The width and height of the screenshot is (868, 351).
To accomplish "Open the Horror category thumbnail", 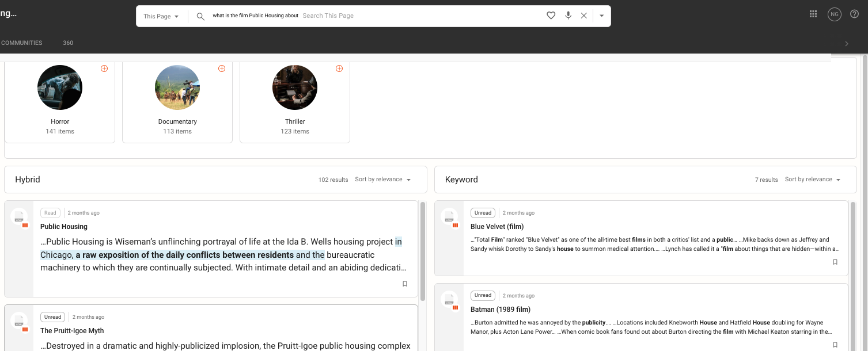I will click(60, 87).
